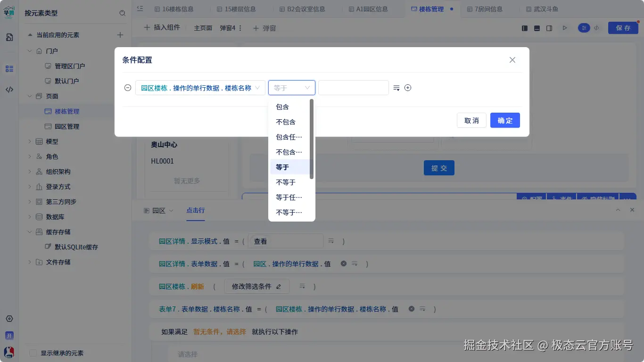Open the 园区 component dropdown in event panel
Image resolution: width=644 pixels, height=362 pixels.
click(x=159, y=211)
